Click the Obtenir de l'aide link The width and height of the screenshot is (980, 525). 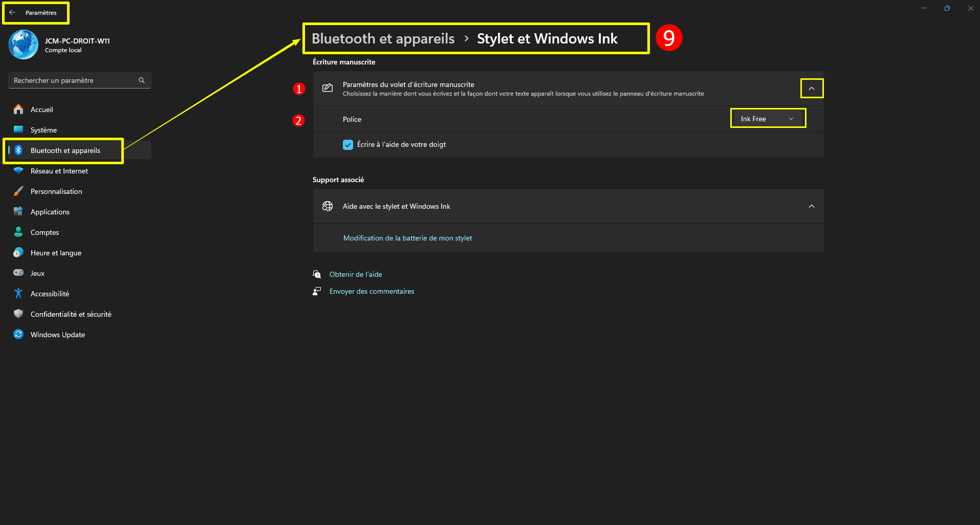[x=356, y=274]
